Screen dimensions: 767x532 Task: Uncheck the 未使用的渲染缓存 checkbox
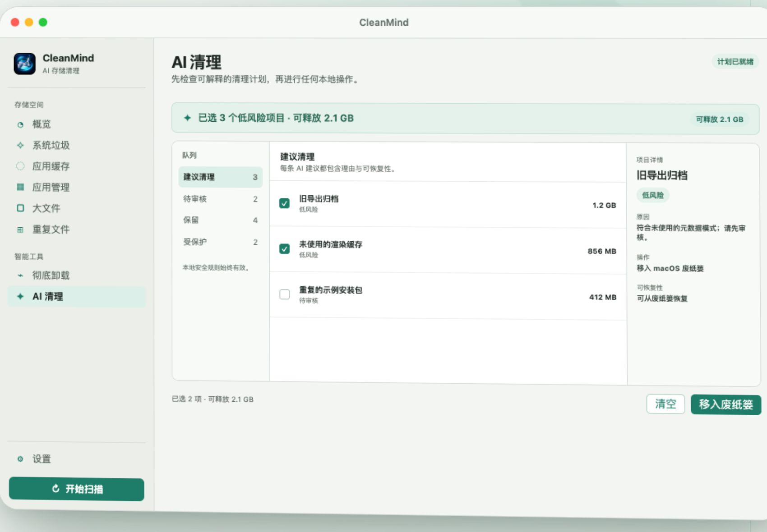point(284,249)
